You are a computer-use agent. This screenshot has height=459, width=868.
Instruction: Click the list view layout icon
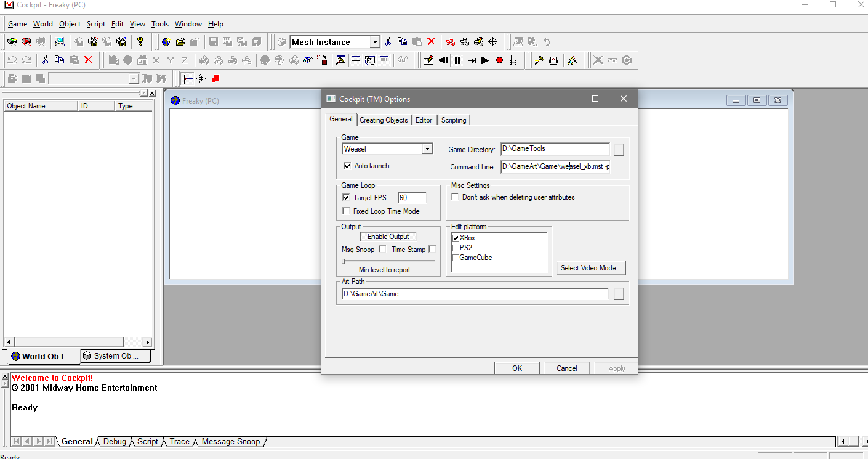pyautogui.click(x=384, y=60)
